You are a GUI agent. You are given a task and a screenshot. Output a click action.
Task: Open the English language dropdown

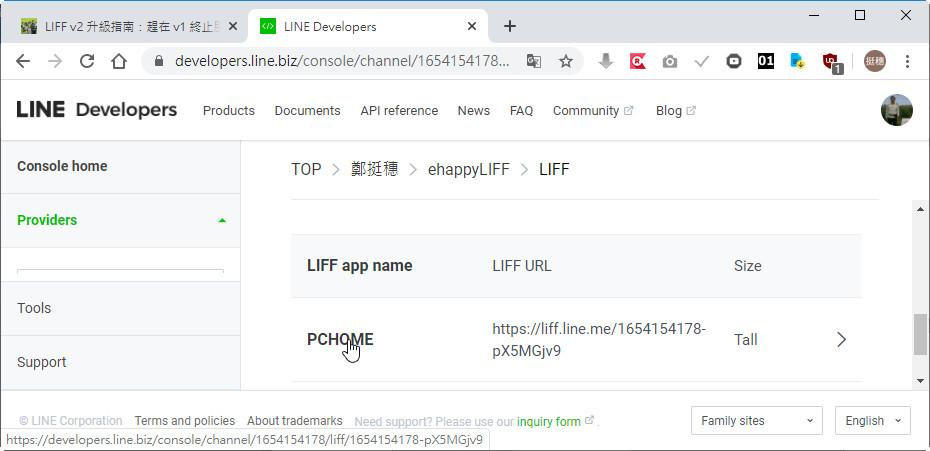coord(872,421)
